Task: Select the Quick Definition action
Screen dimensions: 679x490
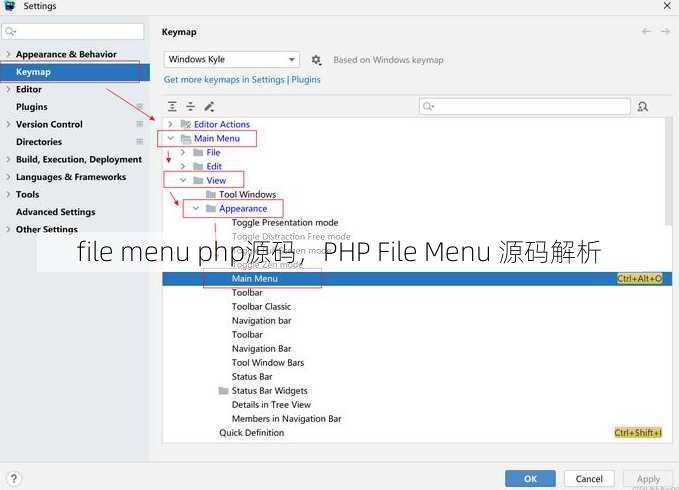Action: (x=252, y=432)
